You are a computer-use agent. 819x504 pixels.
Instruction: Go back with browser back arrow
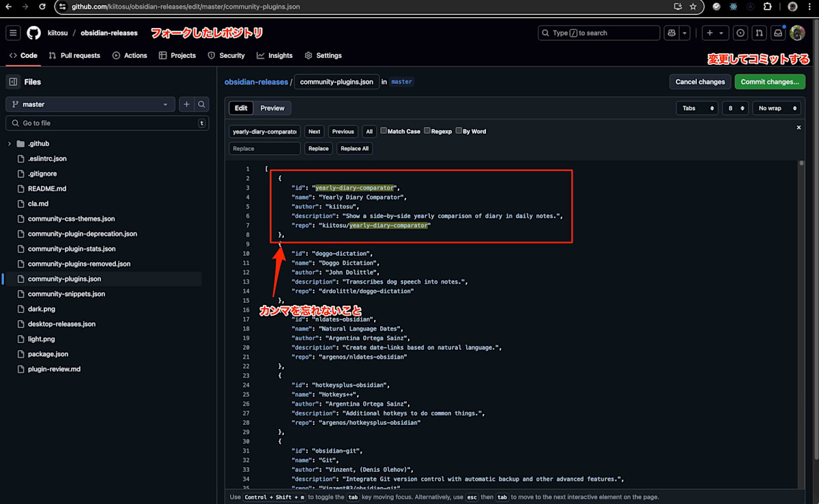click(8, 7)
